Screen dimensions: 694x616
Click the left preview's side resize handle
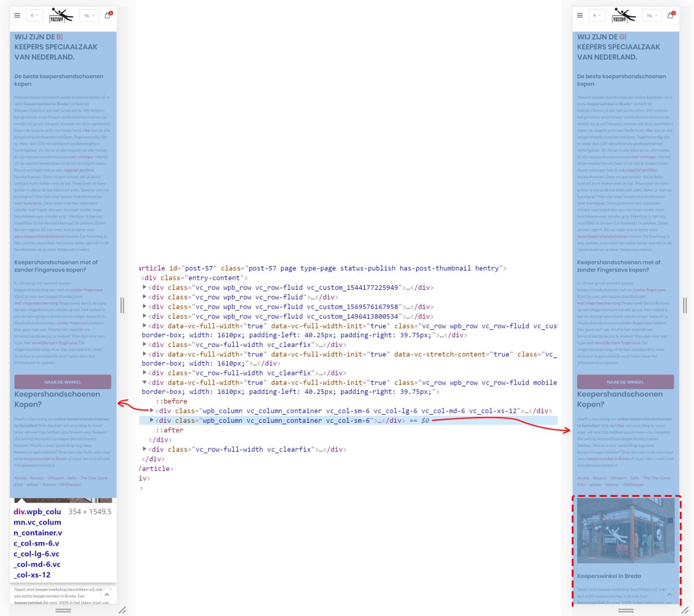(x=122, y=305)
